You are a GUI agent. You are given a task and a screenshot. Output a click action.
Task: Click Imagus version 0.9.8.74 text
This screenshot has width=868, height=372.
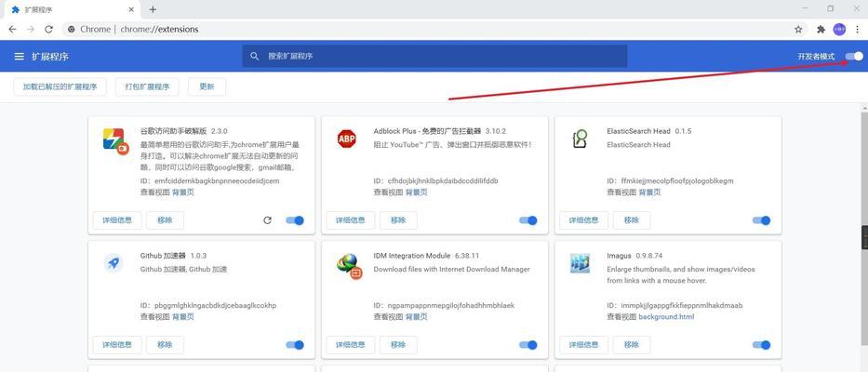pos(649,256)
